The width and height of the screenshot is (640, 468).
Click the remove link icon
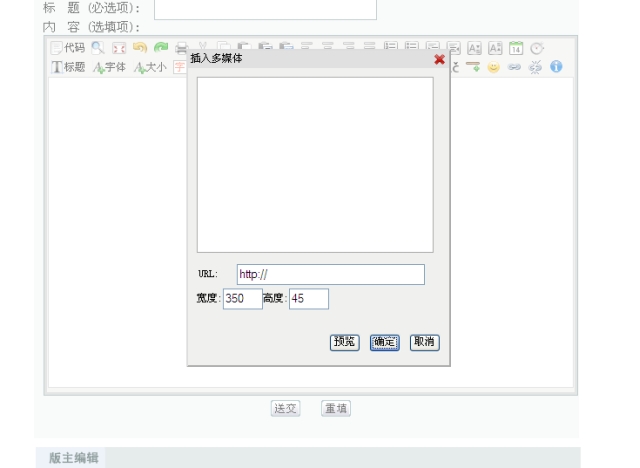pyautogui.click(x=535, y=67)
